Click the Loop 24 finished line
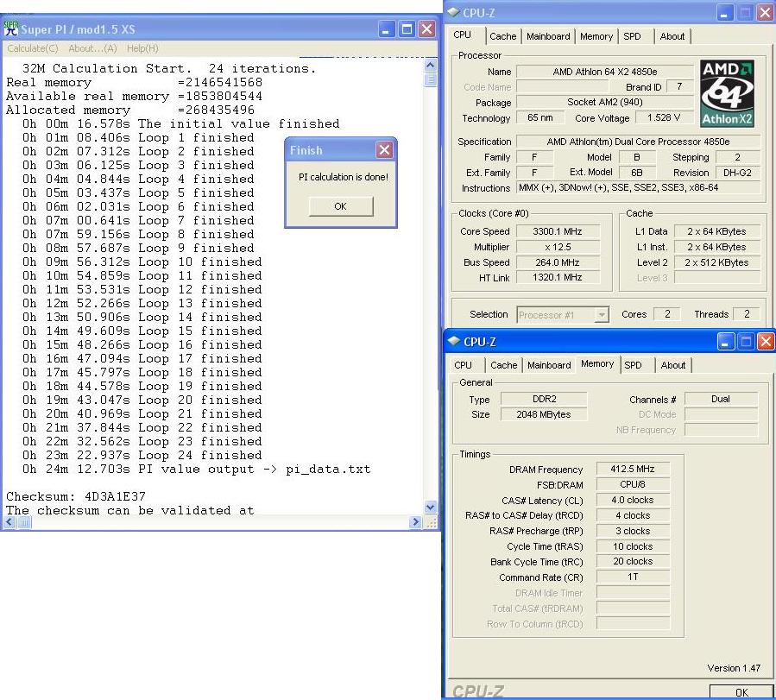 click(142, 455)
